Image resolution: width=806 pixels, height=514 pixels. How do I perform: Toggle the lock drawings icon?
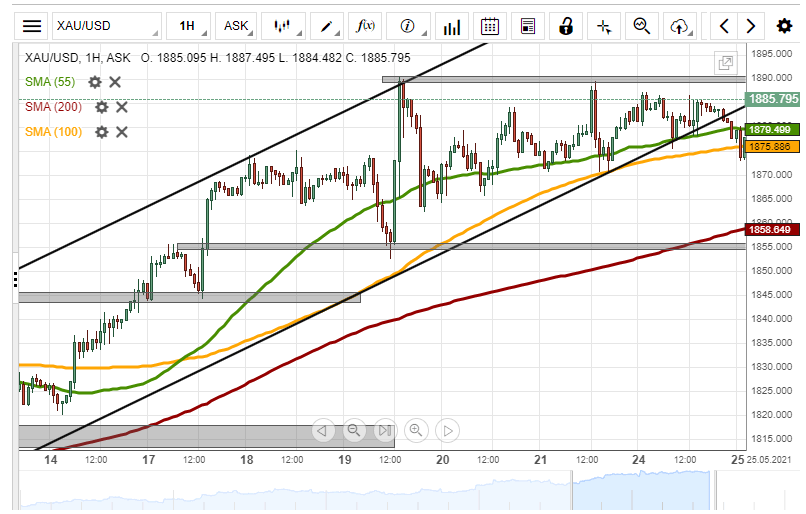click(x=566, y=26)
